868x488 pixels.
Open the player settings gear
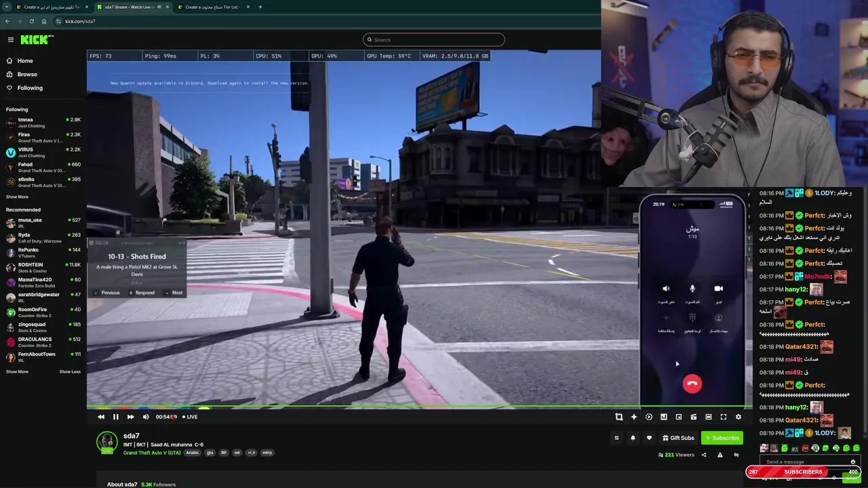pos(738,417)
